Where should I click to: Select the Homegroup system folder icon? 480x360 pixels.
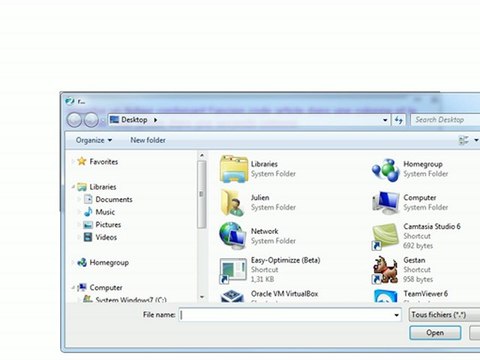385,170
